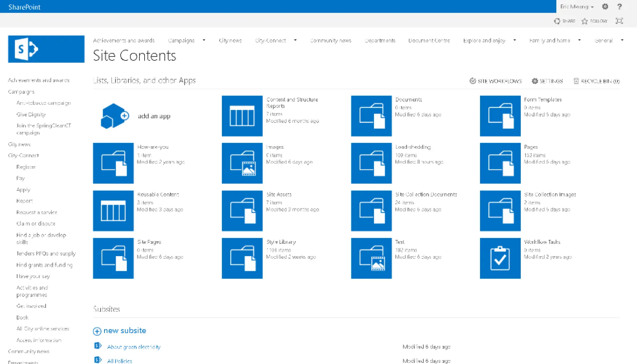Screen dimensions: 637x364
Task: Expand the Campaigns navigation dropdown arrow
Action: (x=204, y=40)
